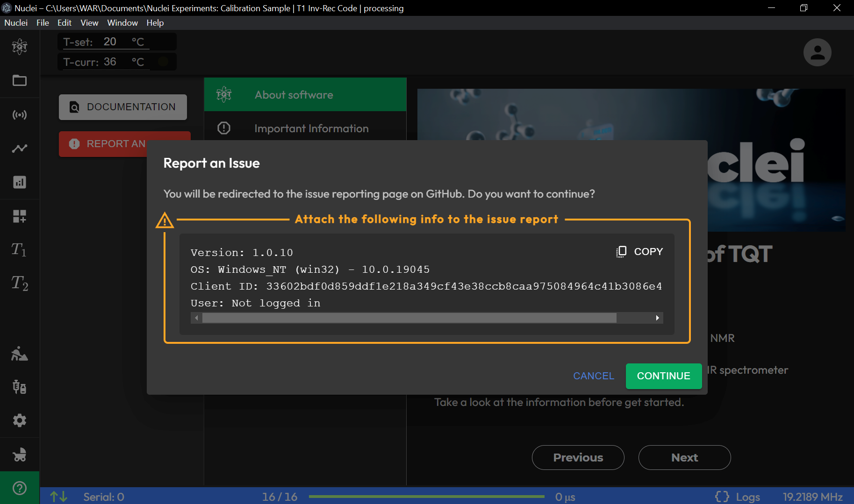Click the Logs label in status bar
This screenshot has width=854, height=504.
click(x=748, y=497)
